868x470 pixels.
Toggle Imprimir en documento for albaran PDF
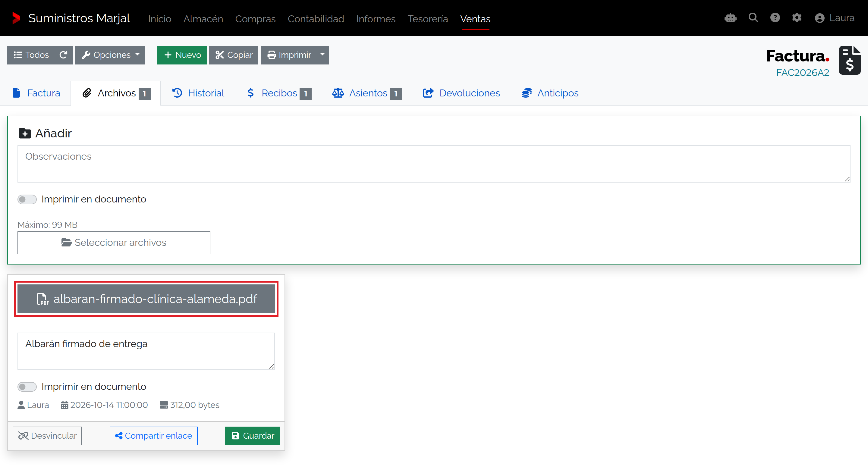tap(27, 387)
